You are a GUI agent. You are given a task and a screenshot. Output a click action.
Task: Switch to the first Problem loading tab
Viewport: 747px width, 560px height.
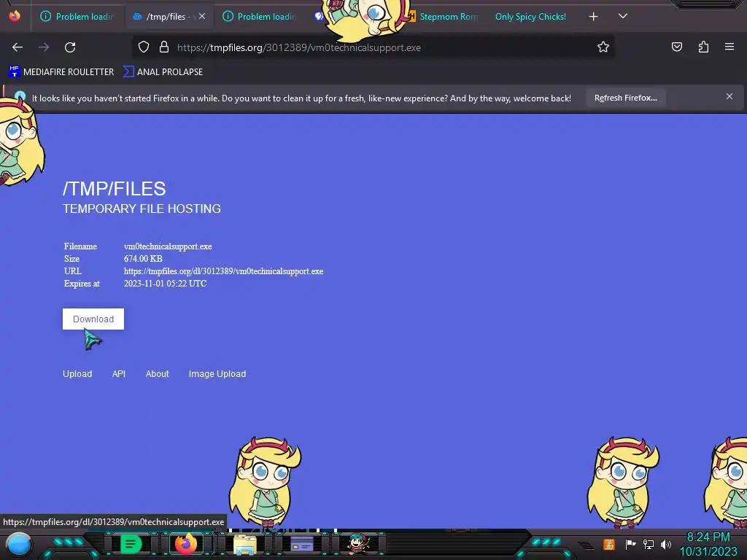(x=77, y=17)
